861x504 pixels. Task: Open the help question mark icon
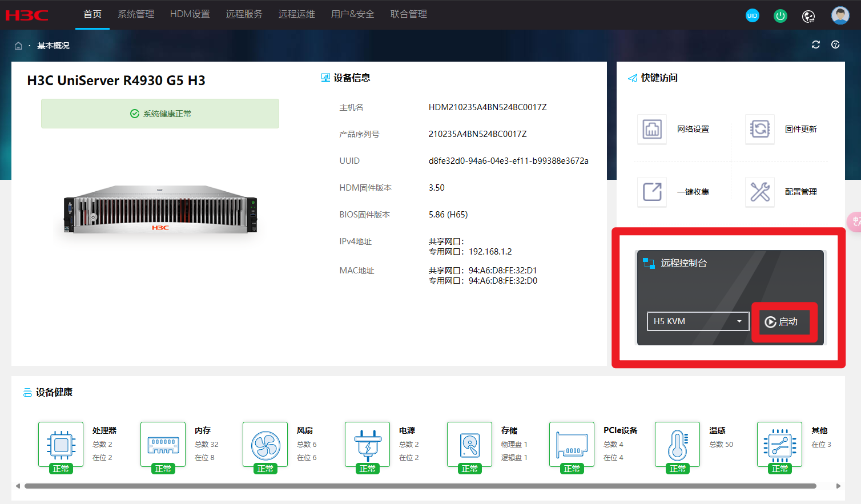(x=835, y=45)
